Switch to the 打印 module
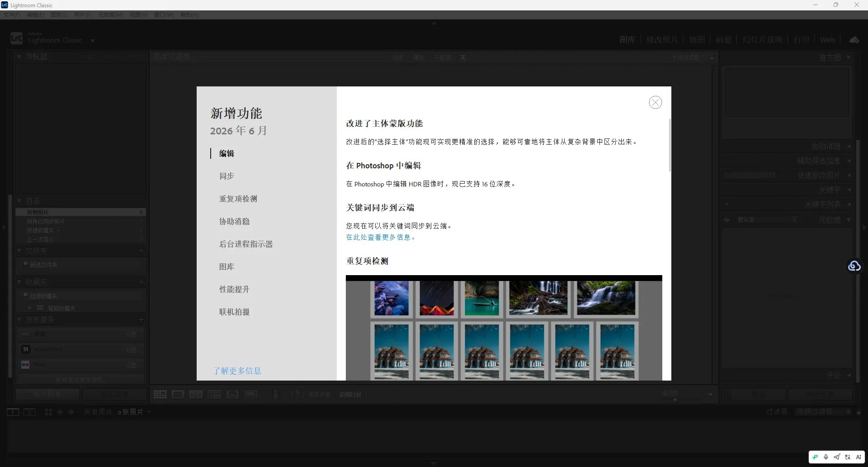Viewport: 868px width, 467px height. [802, 40]
